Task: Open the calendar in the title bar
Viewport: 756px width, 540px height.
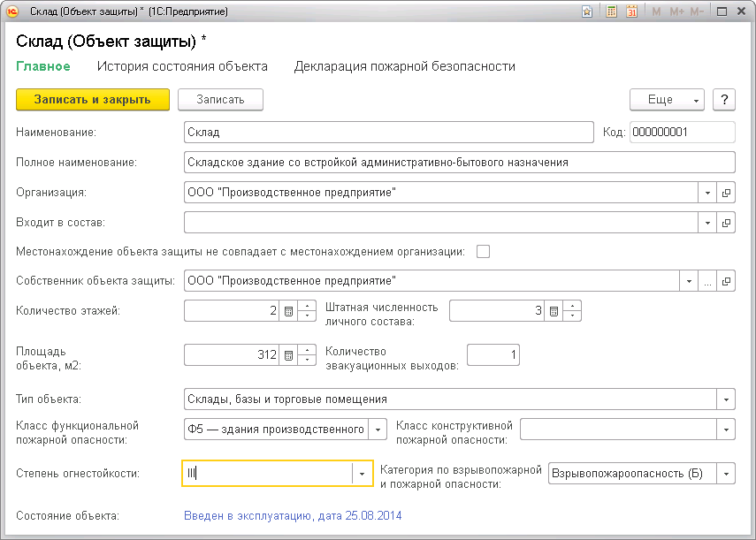Action: tap(631, 12)
